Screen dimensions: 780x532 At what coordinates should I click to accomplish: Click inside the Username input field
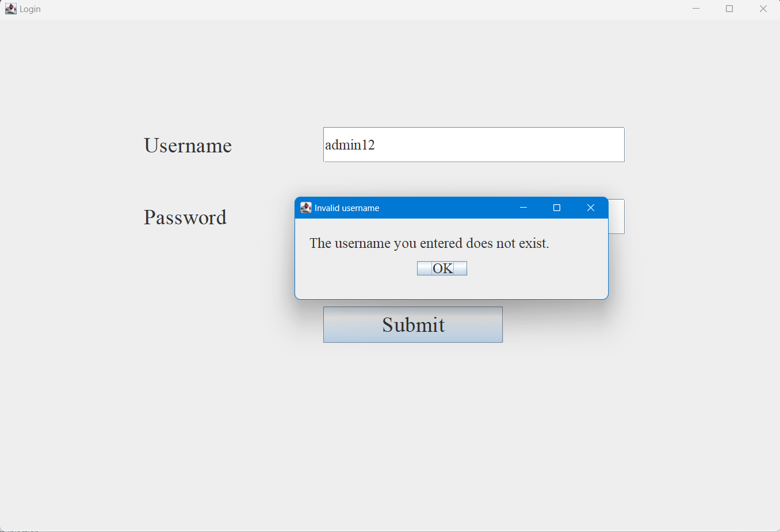(x=473, y=144)
